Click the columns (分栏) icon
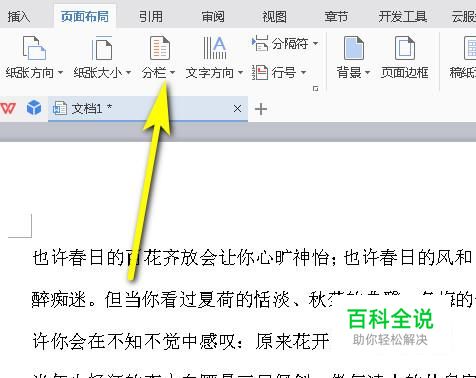The width and height of the screenshot is (476, 378). pos(160,48)
